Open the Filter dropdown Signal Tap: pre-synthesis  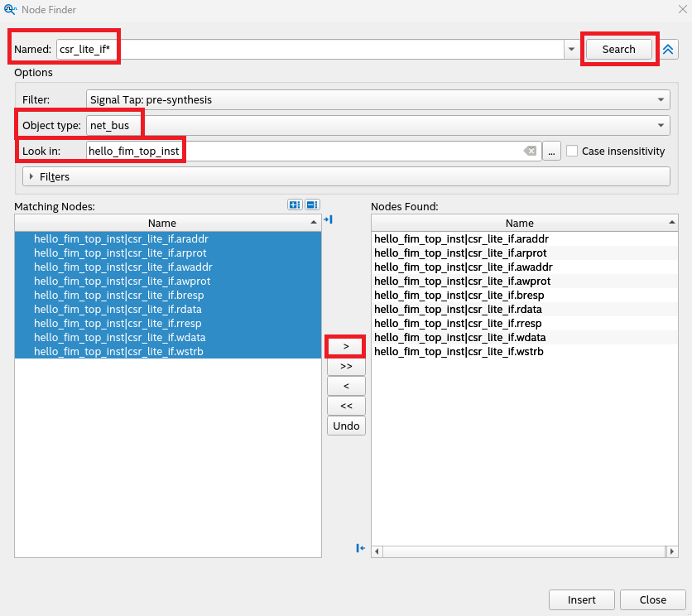(377, 100)
